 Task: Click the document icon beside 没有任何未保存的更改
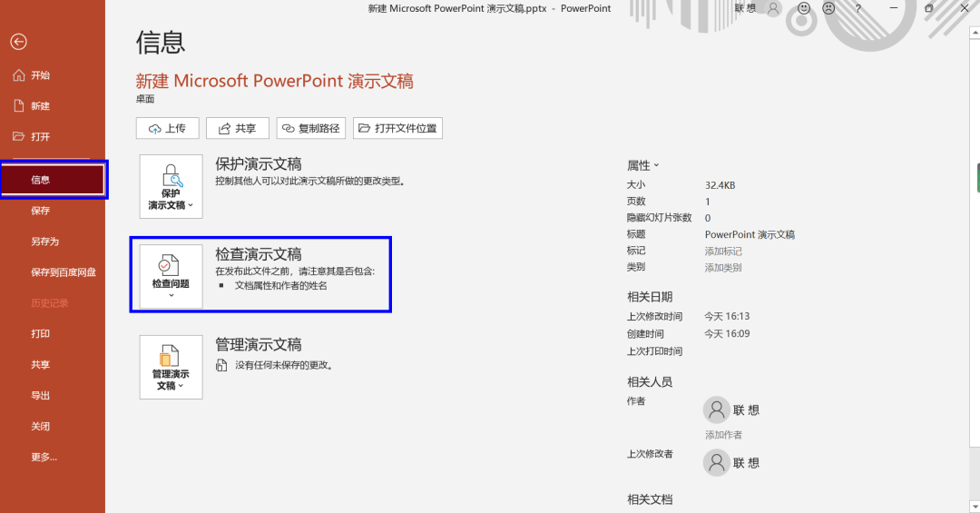221,365
